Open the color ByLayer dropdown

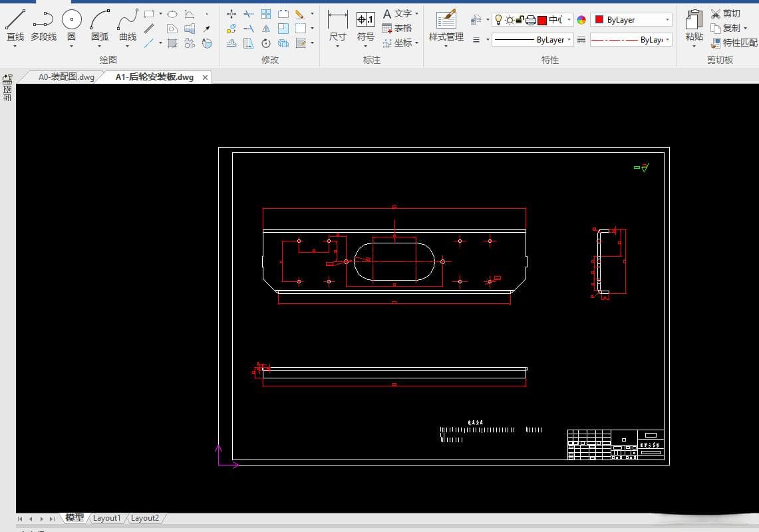click(667, 20)
